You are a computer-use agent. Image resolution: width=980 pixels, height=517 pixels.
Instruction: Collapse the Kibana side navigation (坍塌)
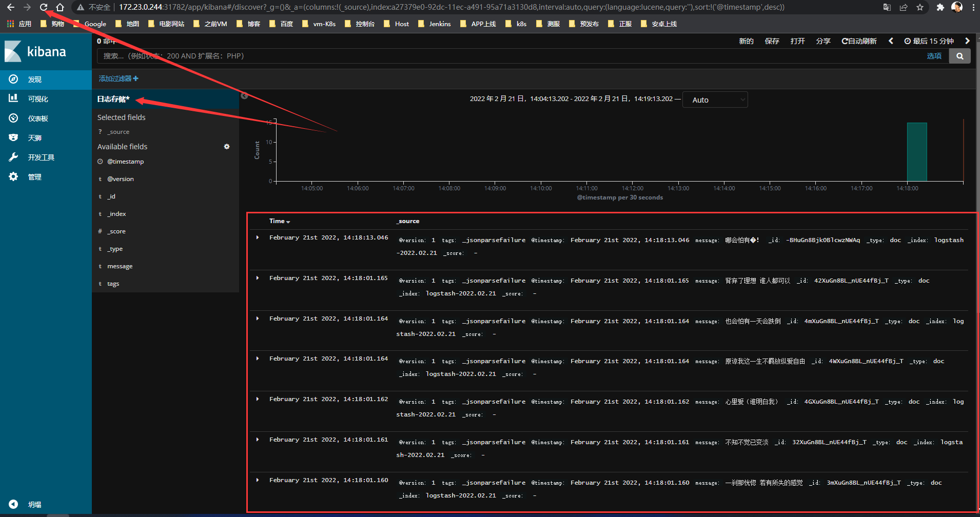point(46,504)
